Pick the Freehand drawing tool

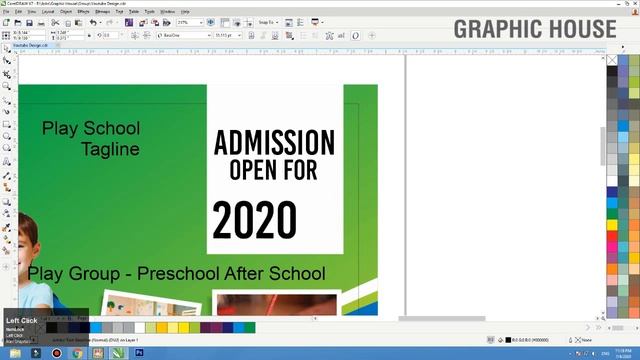click(x=7, y=100)
